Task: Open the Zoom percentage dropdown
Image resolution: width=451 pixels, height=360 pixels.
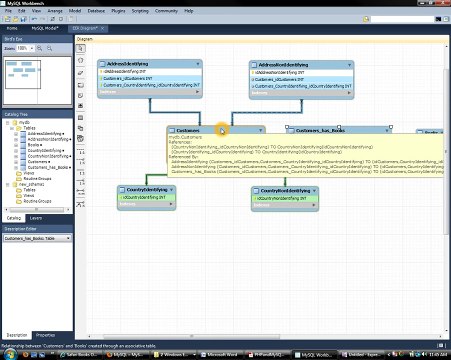Action: (32, 48)
